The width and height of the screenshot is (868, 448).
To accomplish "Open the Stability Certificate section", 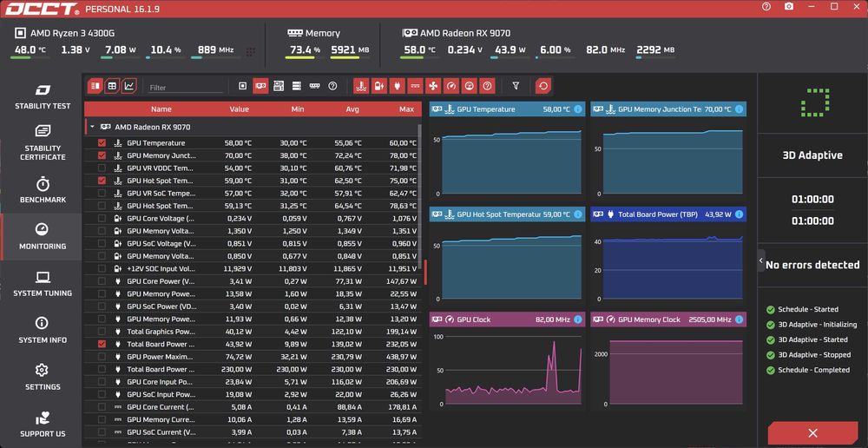I will coord(43,143).
